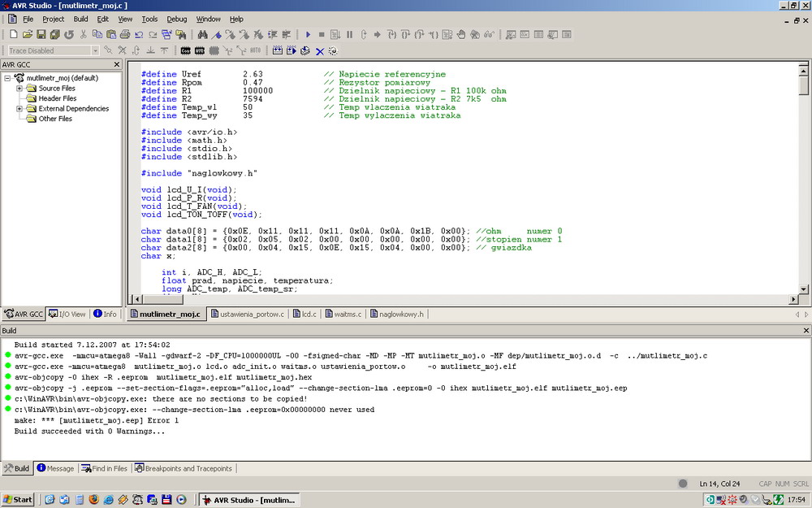Screen dimensions: 812x508
Task: Close the Build output panel
Action: (806, 330)
